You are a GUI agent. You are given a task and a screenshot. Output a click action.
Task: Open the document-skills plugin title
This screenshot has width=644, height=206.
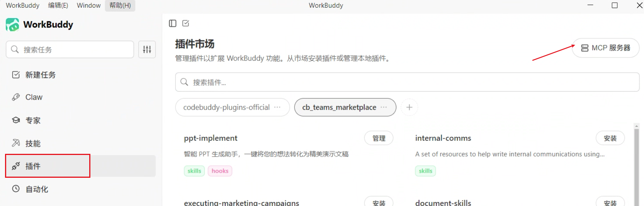[x=443, y=203]
